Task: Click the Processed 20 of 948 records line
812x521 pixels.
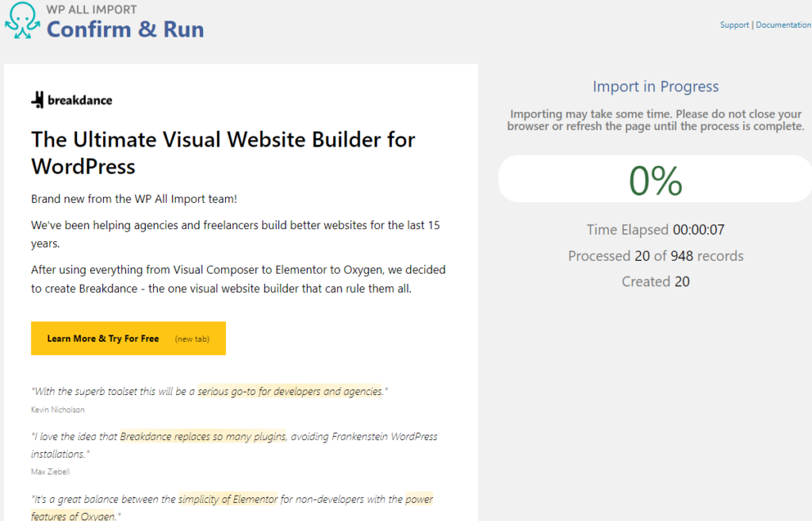Action: pos(655,256)
